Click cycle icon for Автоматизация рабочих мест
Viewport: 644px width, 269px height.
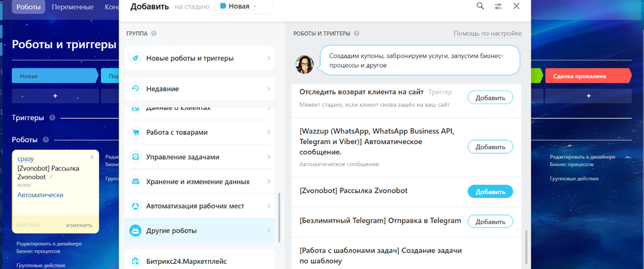point(135,206)
